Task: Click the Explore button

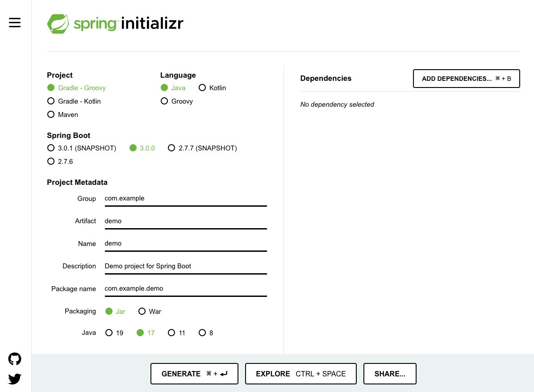Action: tap(301, 374)
